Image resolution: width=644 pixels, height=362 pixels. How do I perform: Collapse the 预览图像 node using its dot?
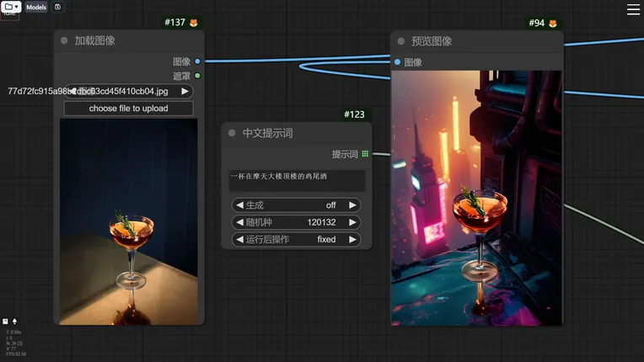pyautogui.click(x=400, y=40)
